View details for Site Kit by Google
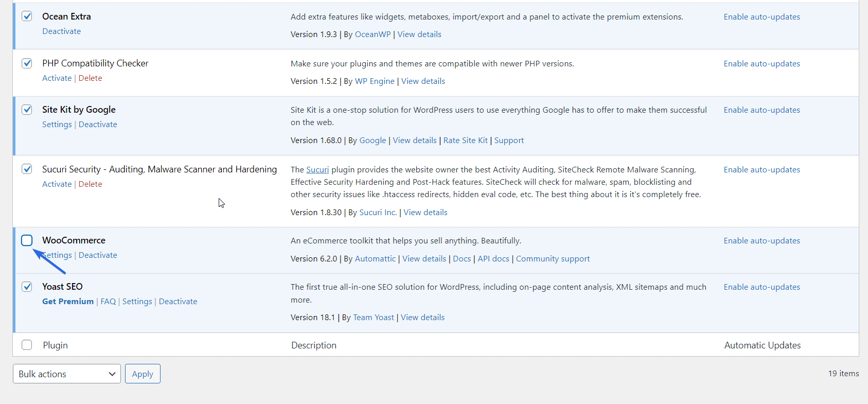Image resolution: width=868 pixels, height=404 pixels. click(415, 140)
